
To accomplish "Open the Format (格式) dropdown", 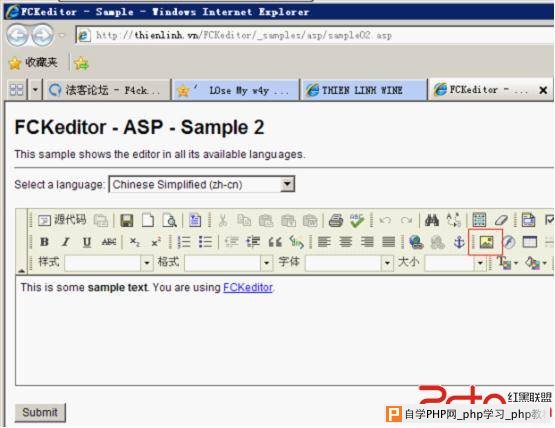I will [229, 263].
